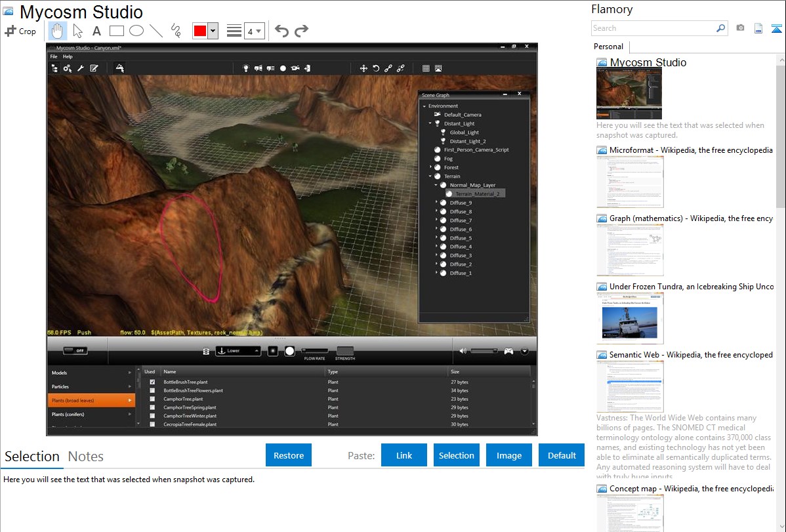This screenshot has height=532, width=786.
Task: Click the redo arrow
Action: click(301, 31)
